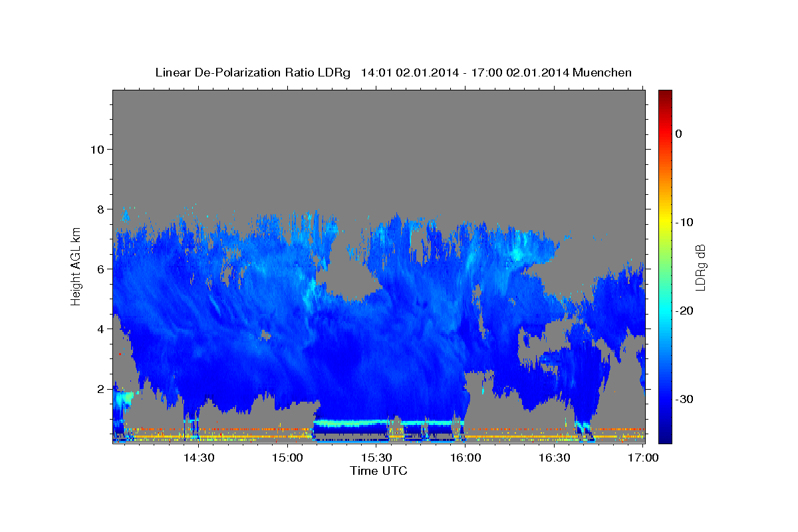This screenshot has width=798, height=532.
Task: Click the 15:00 time tick label
Action: pos(287,458)
